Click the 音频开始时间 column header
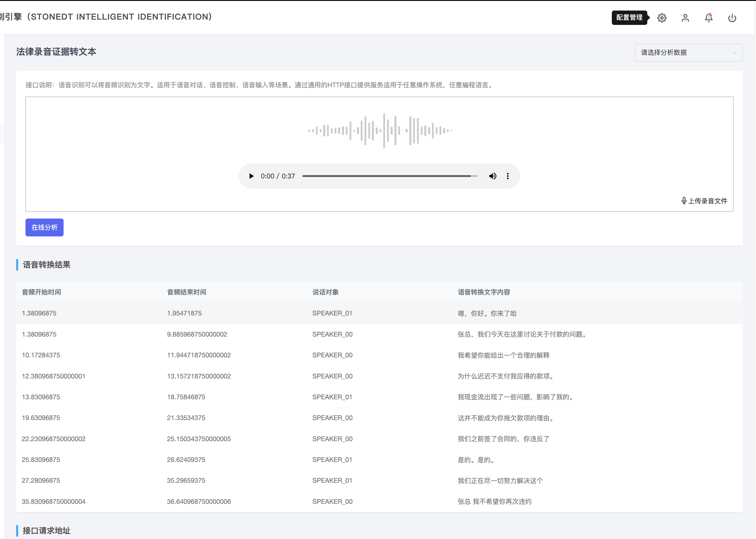This screenshot has height=539, width=756. pyautogui.click(x=42, y=292)
